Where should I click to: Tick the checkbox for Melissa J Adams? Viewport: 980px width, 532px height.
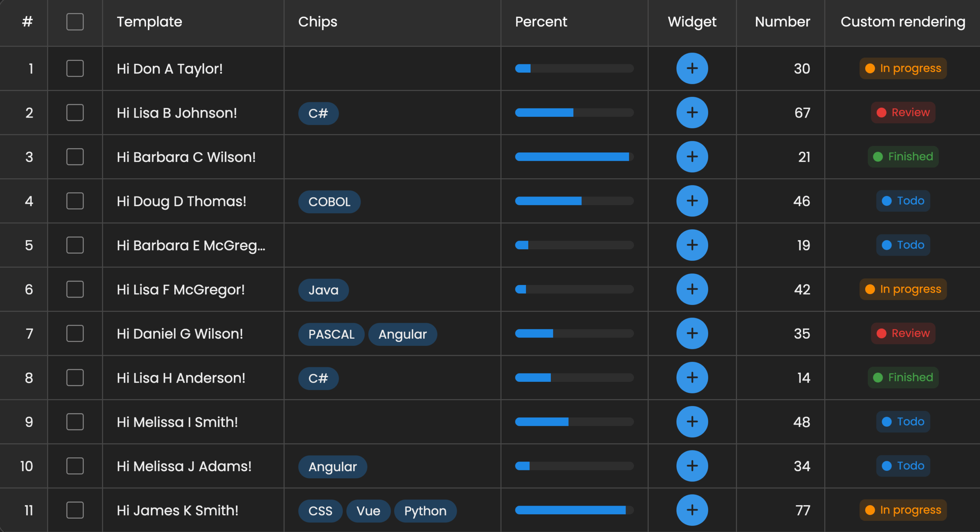(x=75, y=466)
